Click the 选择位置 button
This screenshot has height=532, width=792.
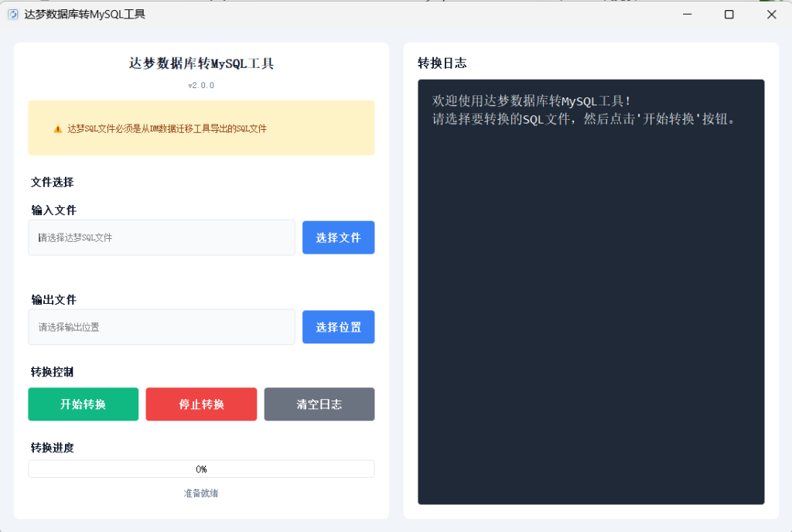pyautogui.click(x=338, y=326)
